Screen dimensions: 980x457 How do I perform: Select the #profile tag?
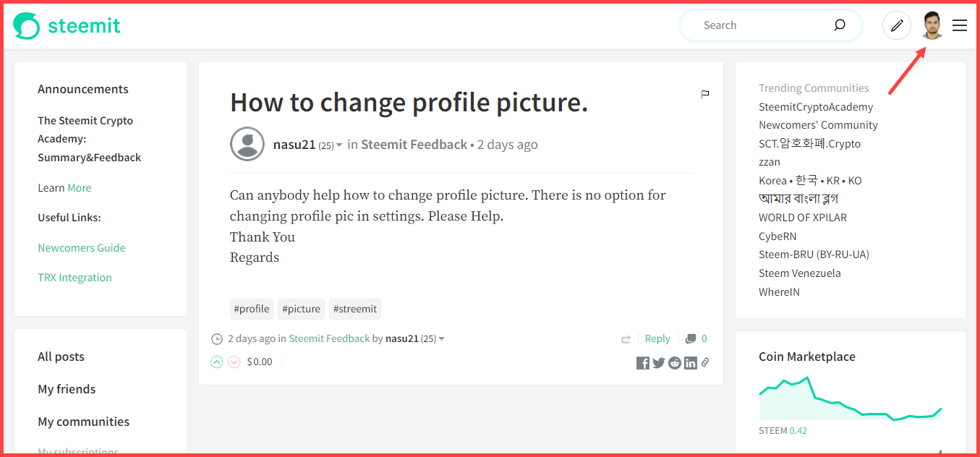tap(252, 309)
